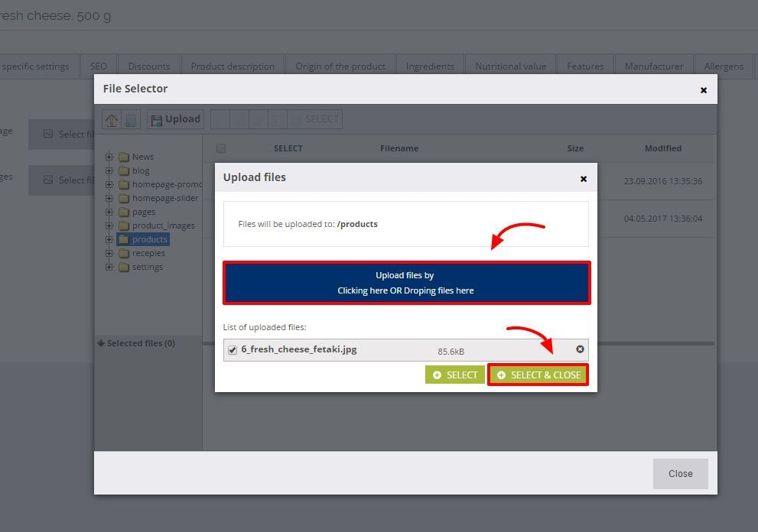The width and height of the screenshot is (758, 532).
Task: Switch to the Features tab
Action: point(585,66)
